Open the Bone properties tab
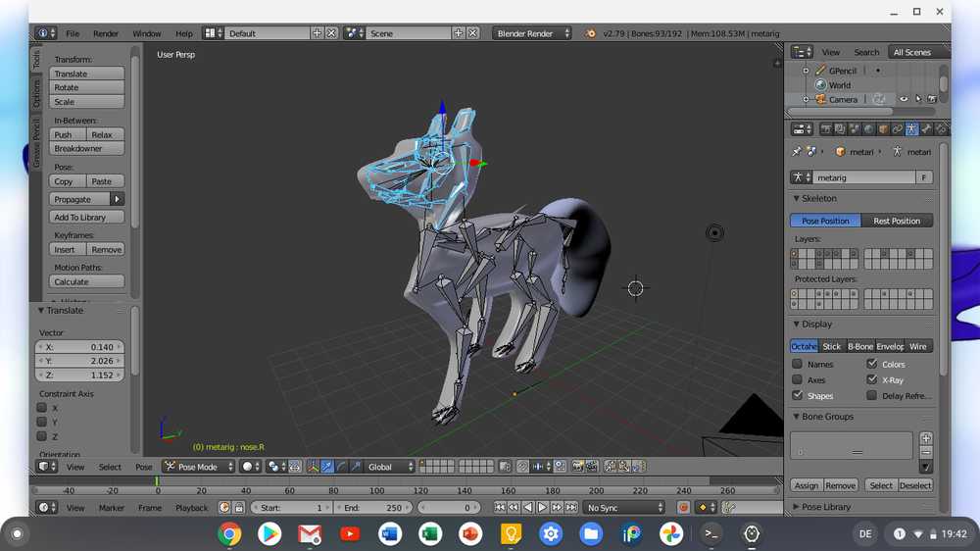Screen dimensions: 980x551 [x=926, y=129]
